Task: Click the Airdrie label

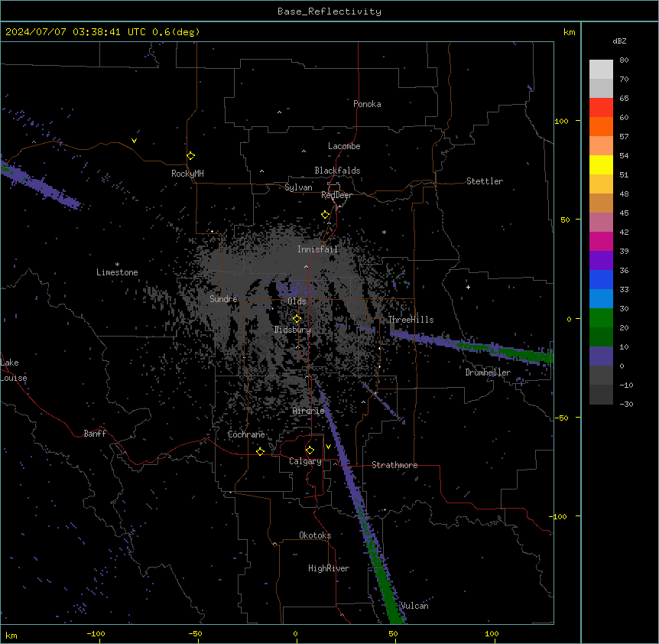Action: click(x=309, y=411)
